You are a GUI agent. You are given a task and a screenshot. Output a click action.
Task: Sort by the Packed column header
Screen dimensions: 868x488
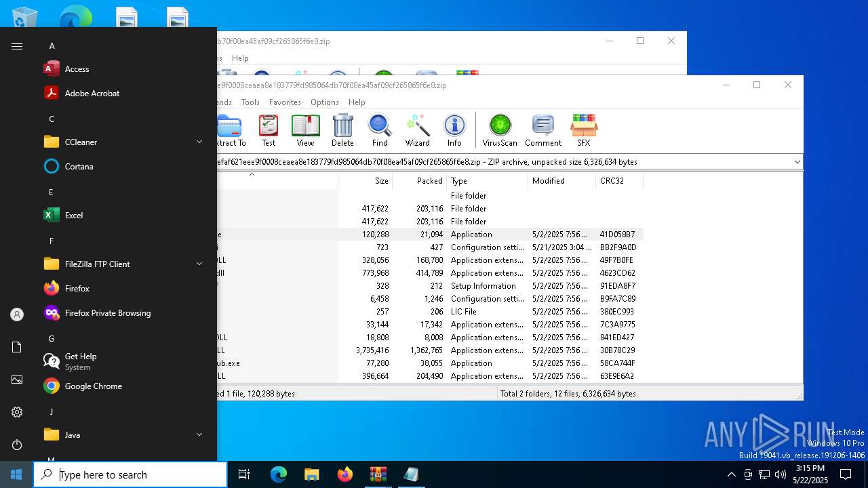tap(419, 181)
